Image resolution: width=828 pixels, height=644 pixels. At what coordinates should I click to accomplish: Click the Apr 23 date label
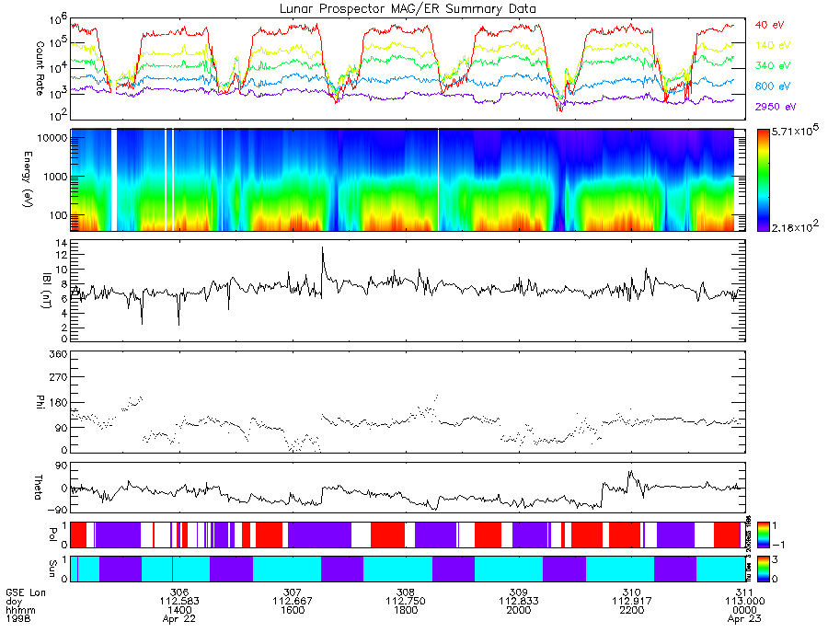point(744,618)
